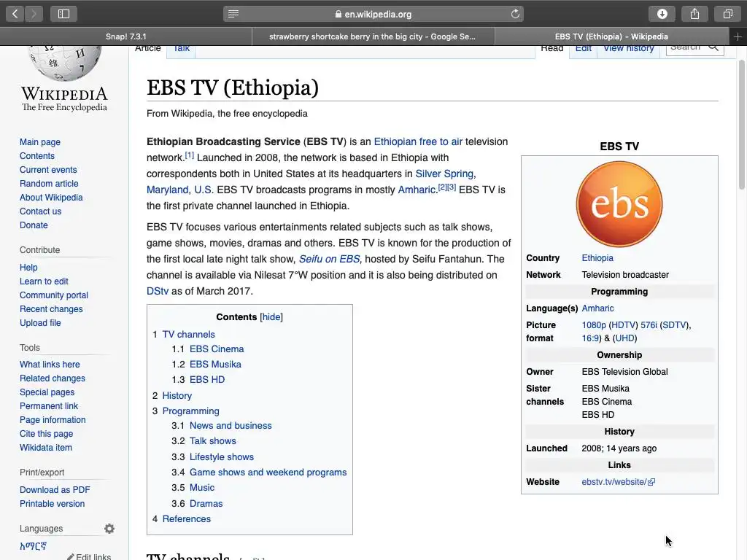Open About Wikipedia link

(x=51, y=197)
